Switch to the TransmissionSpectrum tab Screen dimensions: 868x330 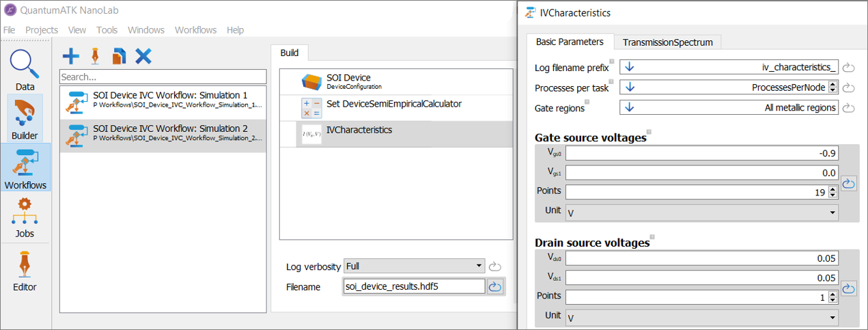click(667, 42)
